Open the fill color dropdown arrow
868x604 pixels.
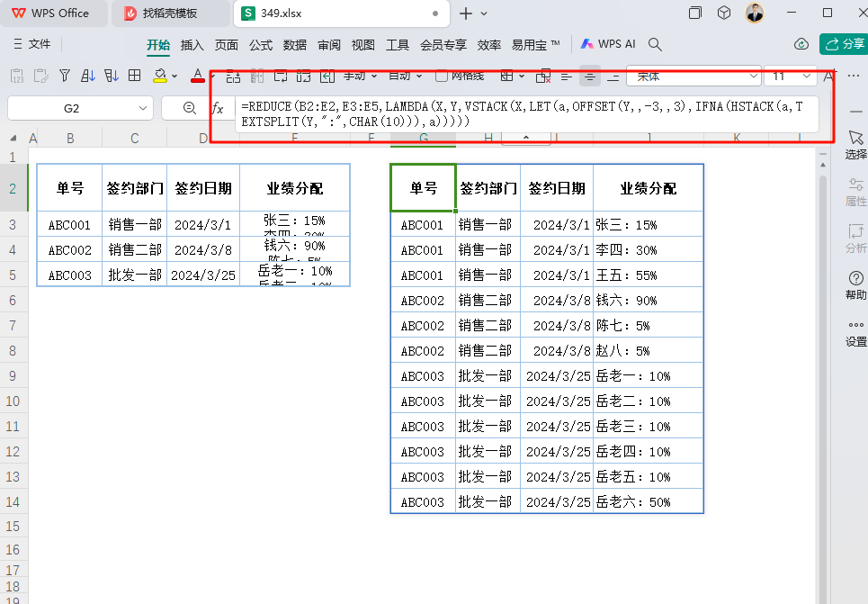coord(174,76)
